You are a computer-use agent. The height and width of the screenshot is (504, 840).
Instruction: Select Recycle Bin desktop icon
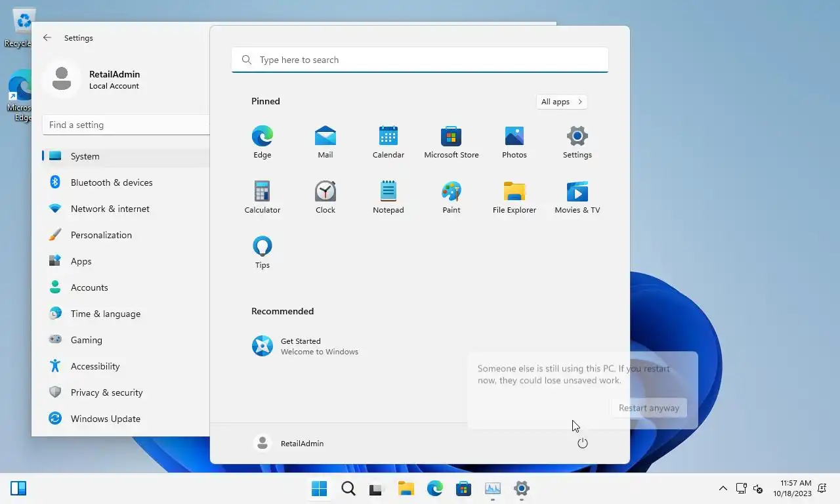pos(20,28)
